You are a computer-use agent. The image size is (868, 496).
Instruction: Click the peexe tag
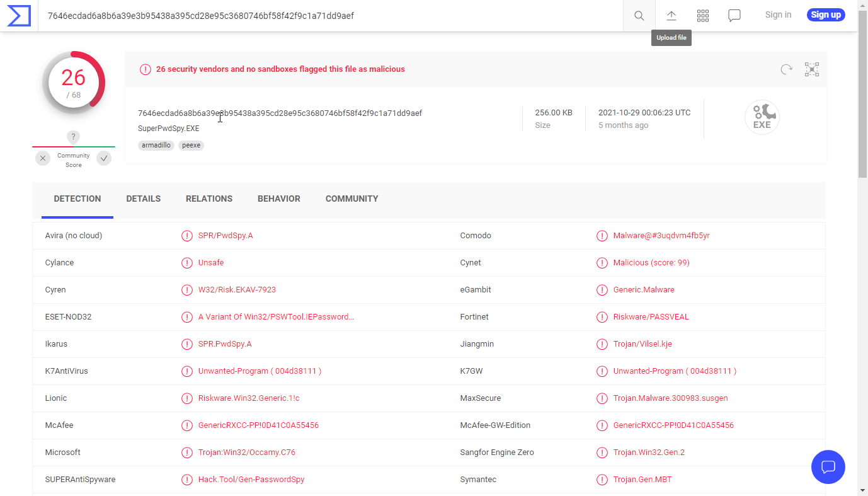[x=191, y=145]
